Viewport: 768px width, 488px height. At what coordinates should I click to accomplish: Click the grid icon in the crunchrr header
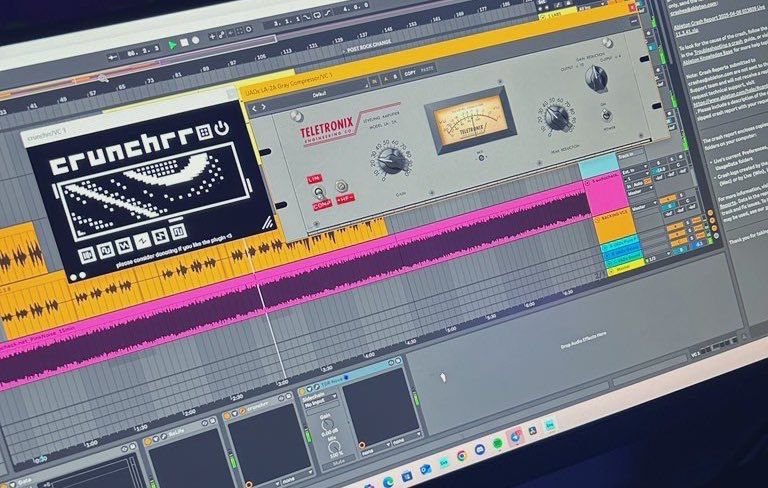pyautogui.click(x=205, y=132)
